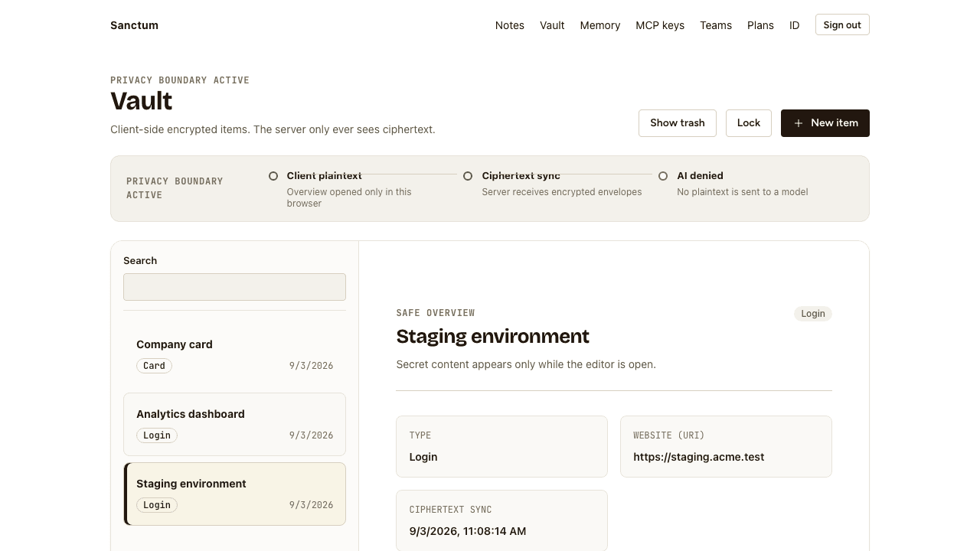Open the Notes page from navigation
Screen dimensions: 980x551
click(510, 25)
